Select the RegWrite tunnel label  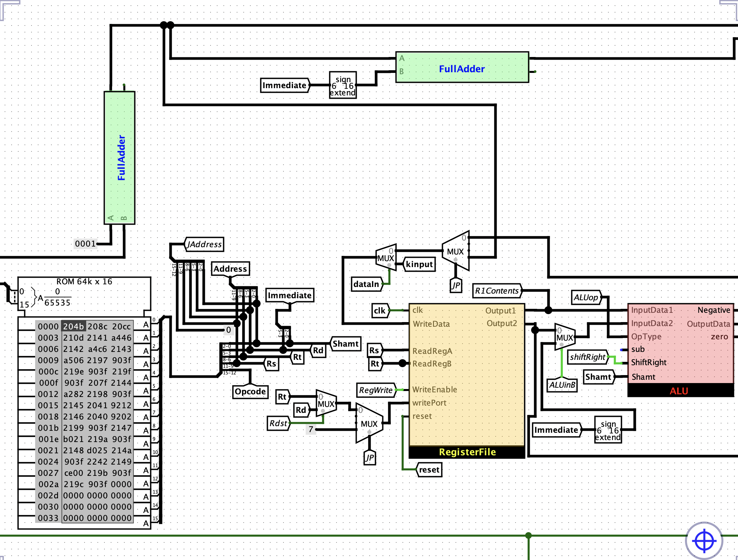(376, 390)
